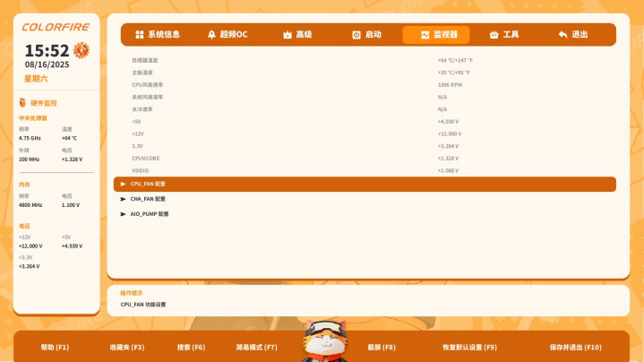Click the 操作提示 heading

point(132,293)
